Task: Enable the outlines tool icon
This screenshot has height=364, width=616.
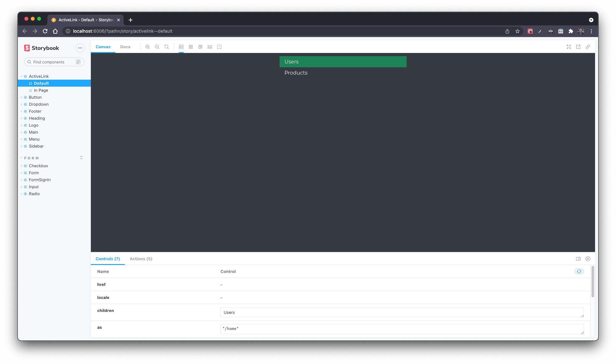Action: coord(219,47)
